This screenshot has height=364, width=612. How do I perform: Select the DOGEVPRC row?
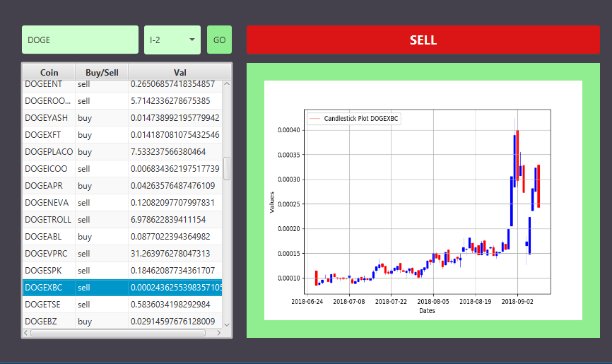tap(122, 254)
